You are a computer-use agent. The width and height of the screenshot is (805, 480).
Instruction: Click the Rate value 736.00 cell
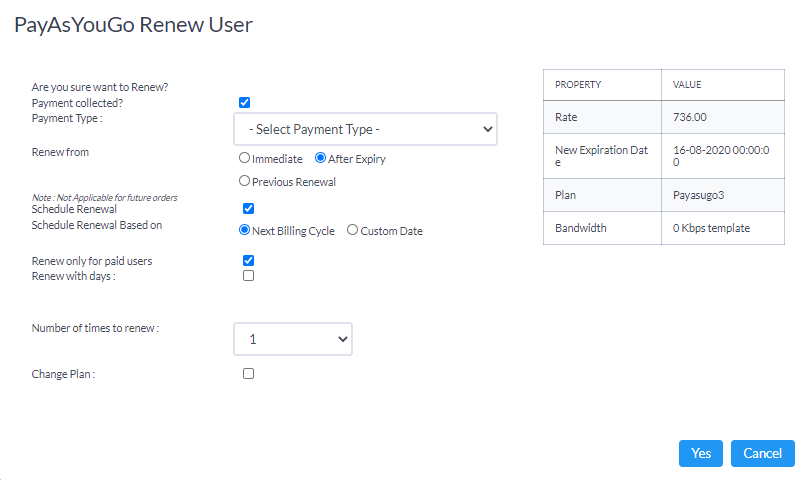coord(723,117)
